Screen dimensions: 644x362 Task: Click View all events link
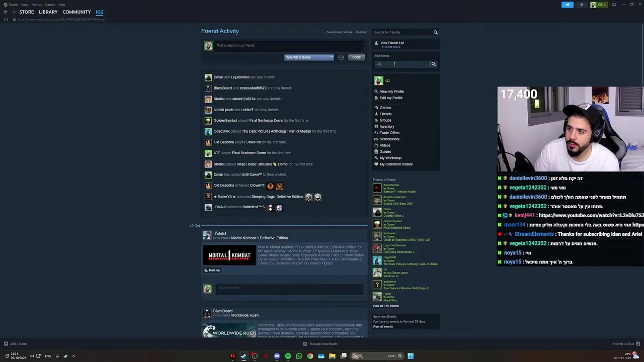click(383, 326)
